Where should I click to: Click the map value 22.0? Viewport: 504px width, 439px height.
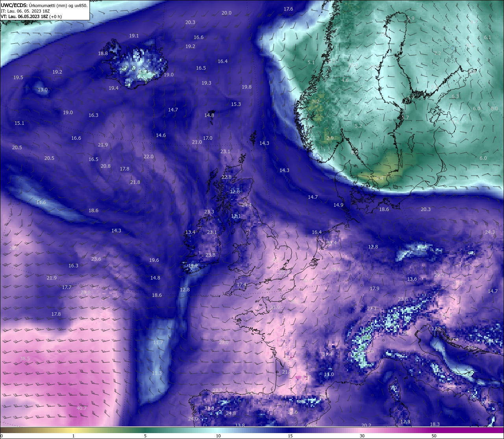(148, 157)
